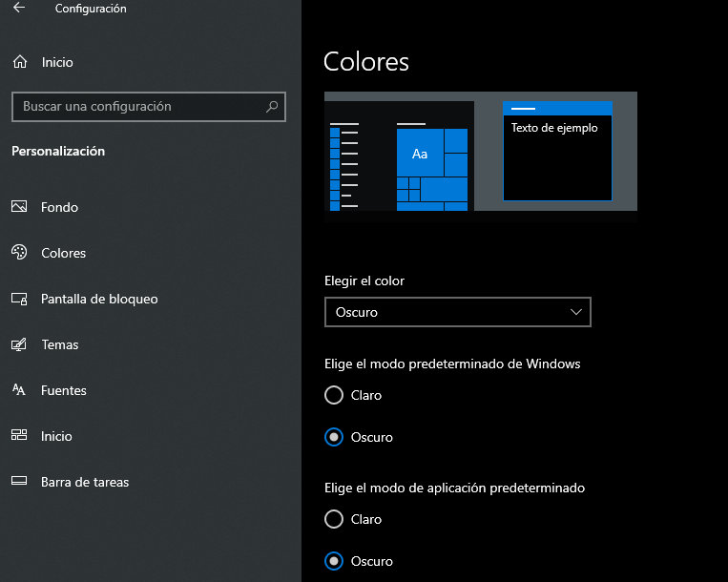Image resolution: width=728 pixels, height=582 pixels.
Task: Click the Fuentes letters icon
Action: click(x=19, y=390)
